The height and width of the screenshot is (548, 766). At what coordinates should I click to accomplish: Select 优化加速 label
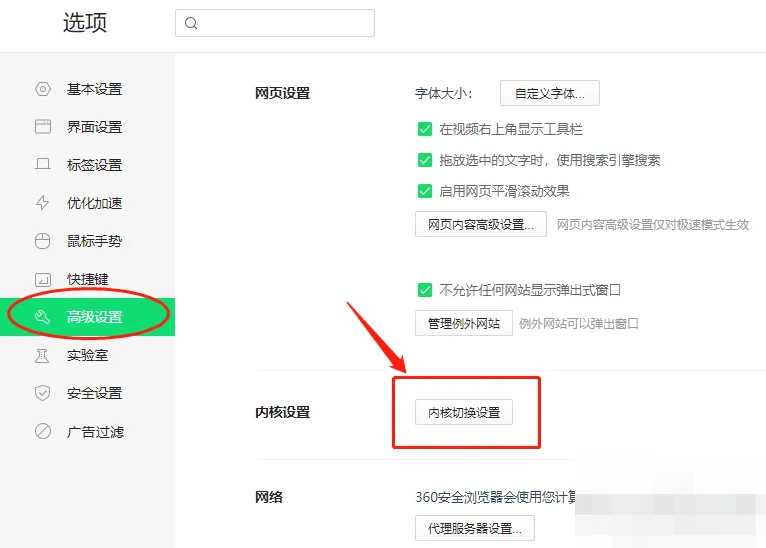95,203
